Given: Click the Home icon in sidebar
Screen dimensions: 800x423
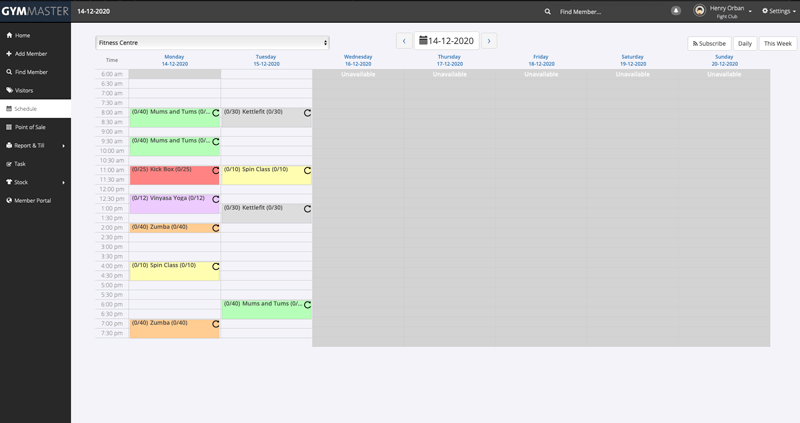Looking at the screenshot, I should pyautogui.click(x=9, y=35).
